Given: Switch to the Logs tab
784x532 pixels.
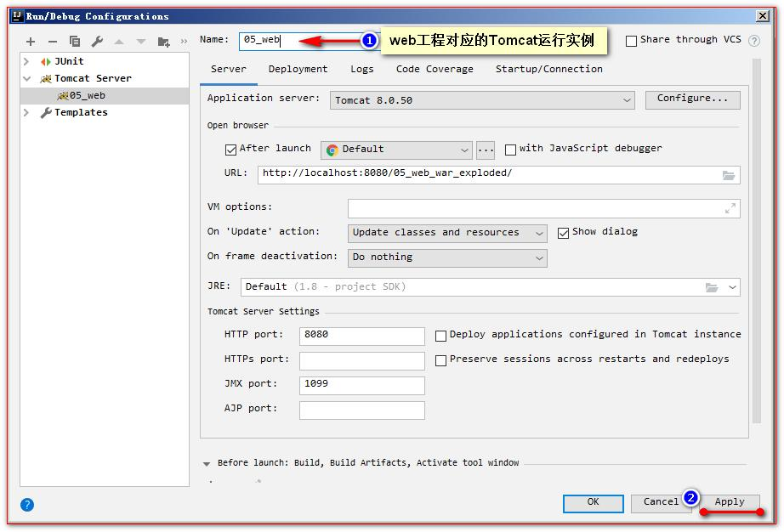Looking at the screenshot, I should (x=362, y=69).
